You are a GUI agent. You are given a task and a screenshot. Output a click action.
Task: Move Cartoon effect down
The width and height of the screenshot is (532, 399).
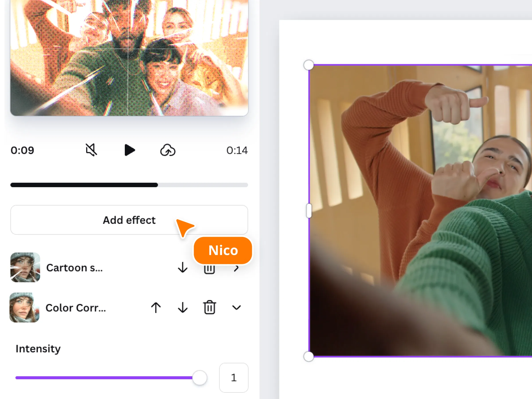(183, 268)
